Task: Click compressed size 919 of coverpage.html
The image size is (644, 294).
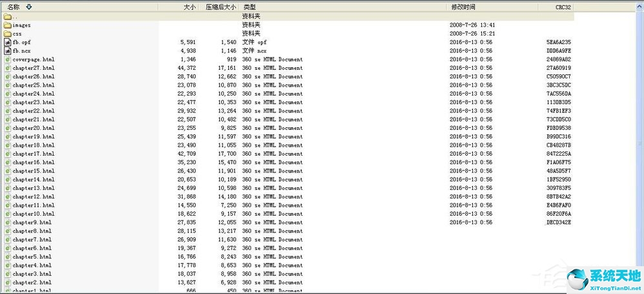Action: pyautogui.click(x=231, y=59)
